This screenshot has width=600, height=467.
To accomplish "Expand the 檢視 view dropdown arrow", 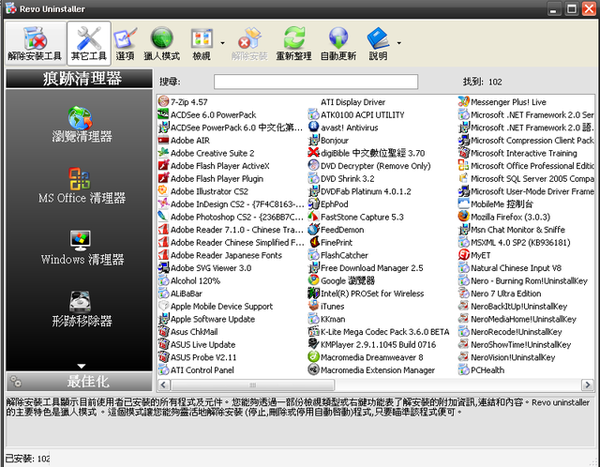I will pos(222,43).
